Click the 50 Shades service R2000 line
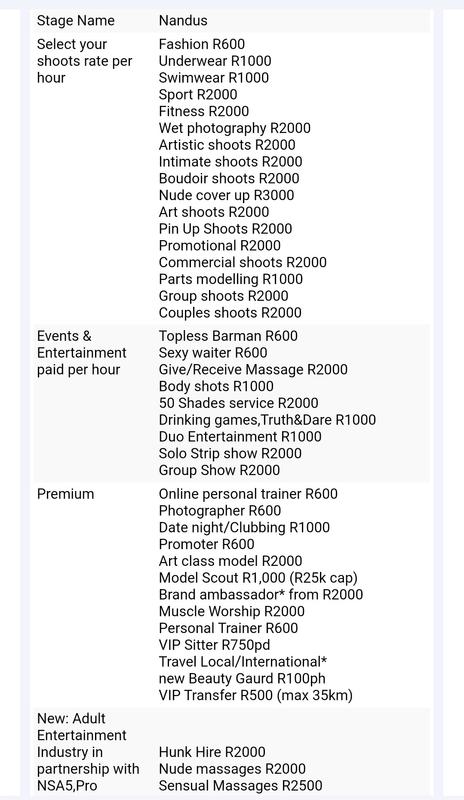The image size is (464, 800). coord(238,403)
